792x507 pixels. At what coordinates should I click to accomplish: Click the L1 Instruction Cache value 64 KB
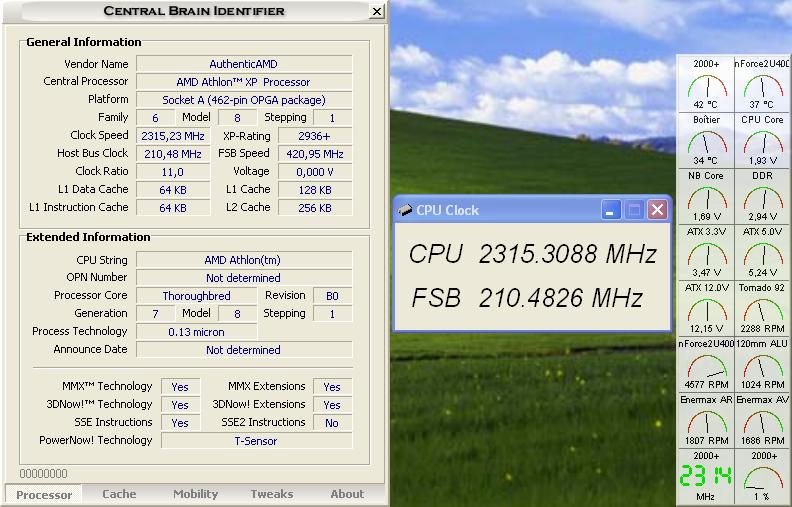click(x=173, y=208)
